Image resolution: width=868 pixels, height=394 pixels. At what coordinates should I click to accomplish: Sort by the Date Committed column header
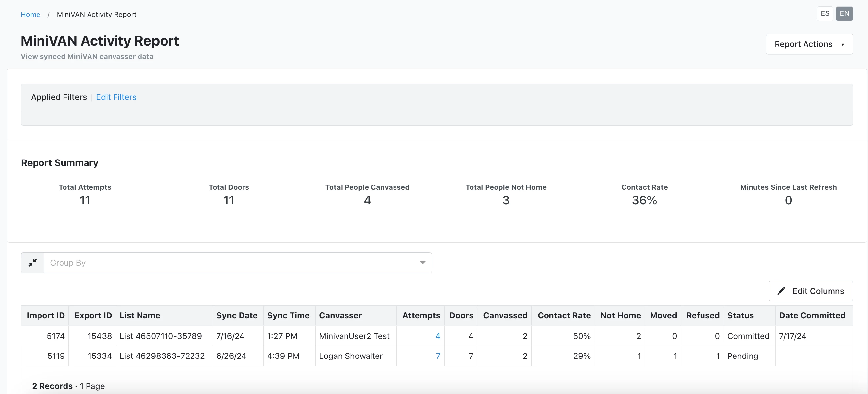(812, 315)
